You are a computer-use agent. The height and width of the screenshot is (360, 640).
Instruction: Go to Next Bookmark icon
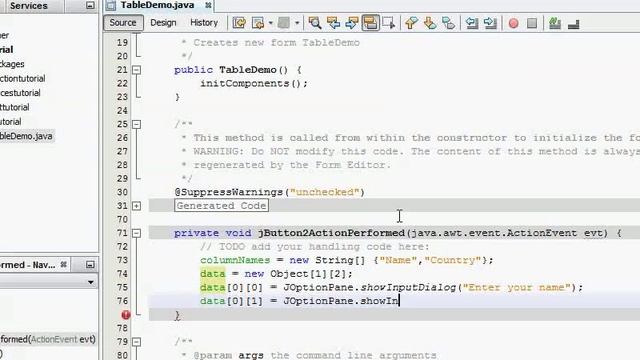point(430,23)
